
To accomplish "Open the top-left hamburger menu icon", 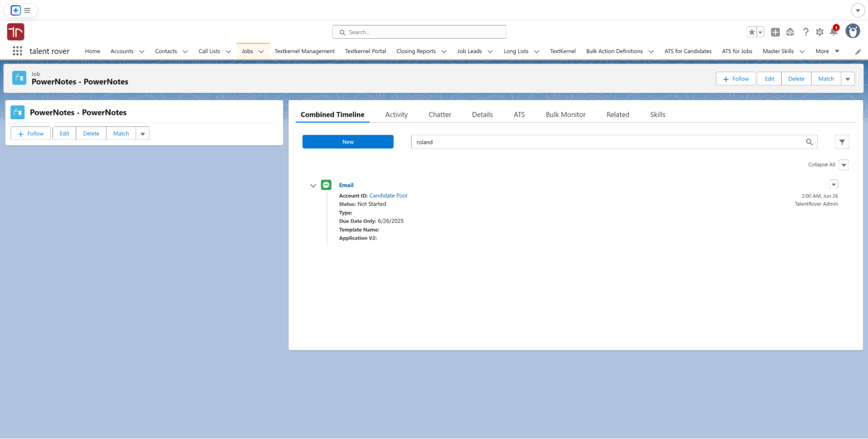I will pos(27,10).
